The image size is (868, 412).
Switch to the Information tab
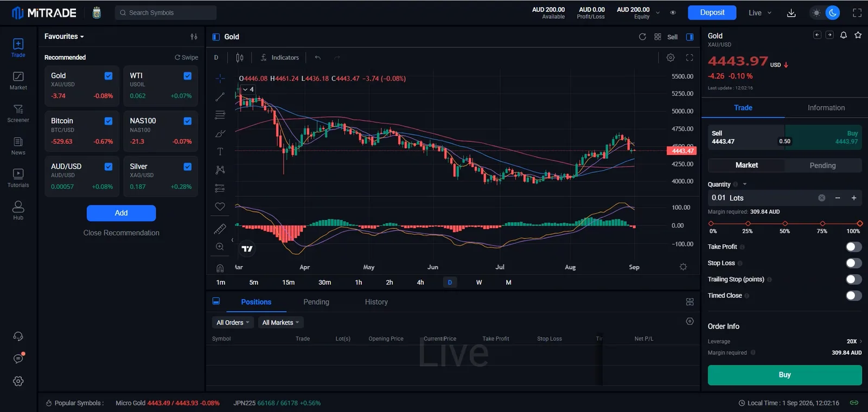click(x=826, y=108)
